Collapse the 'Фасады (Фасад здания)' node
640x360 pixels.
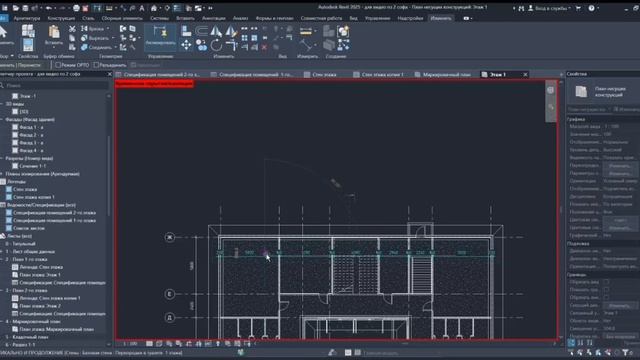[2, 120]
